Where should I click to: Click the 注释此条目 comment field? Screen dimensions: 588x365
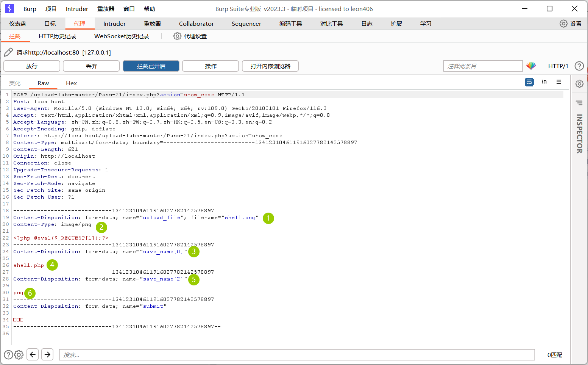(x=483, y=66)
